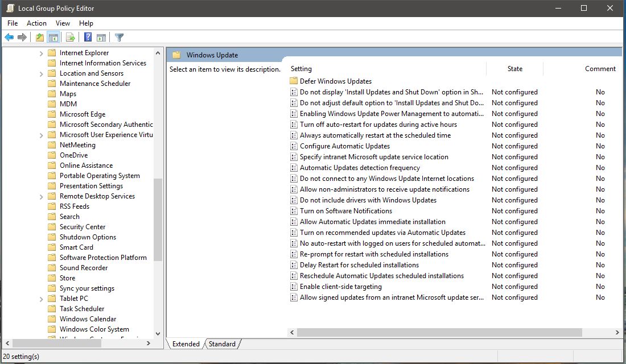Select Windows Calendar in the tree
Image resolution: width=626 pixels, height=364 pixels.
[x=88, y=319]
